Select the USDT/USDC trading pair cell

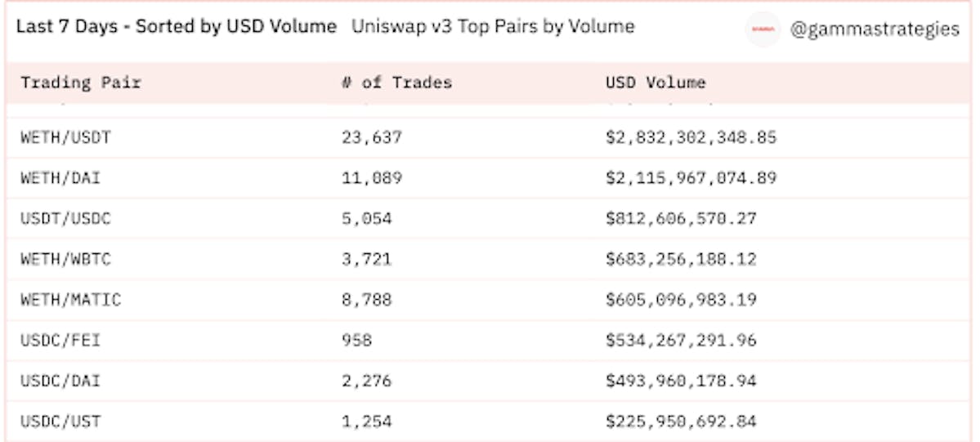(65, 218)
